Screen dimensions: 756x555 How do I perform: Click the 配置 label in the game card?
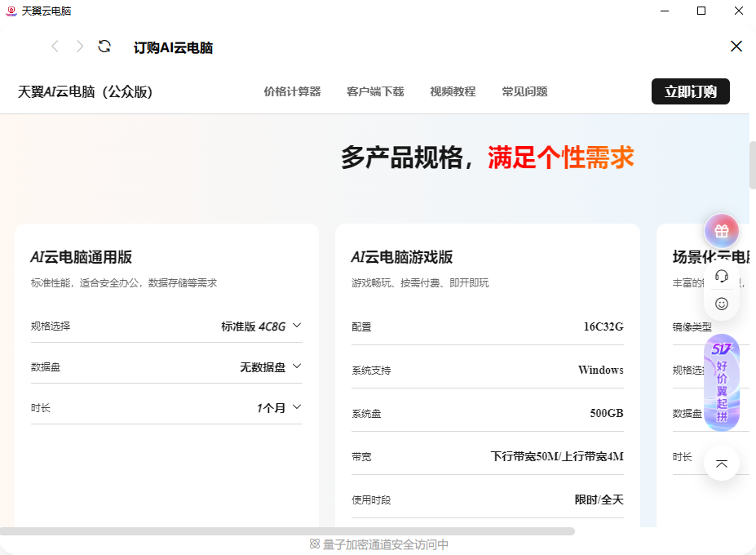click(361, 327)
